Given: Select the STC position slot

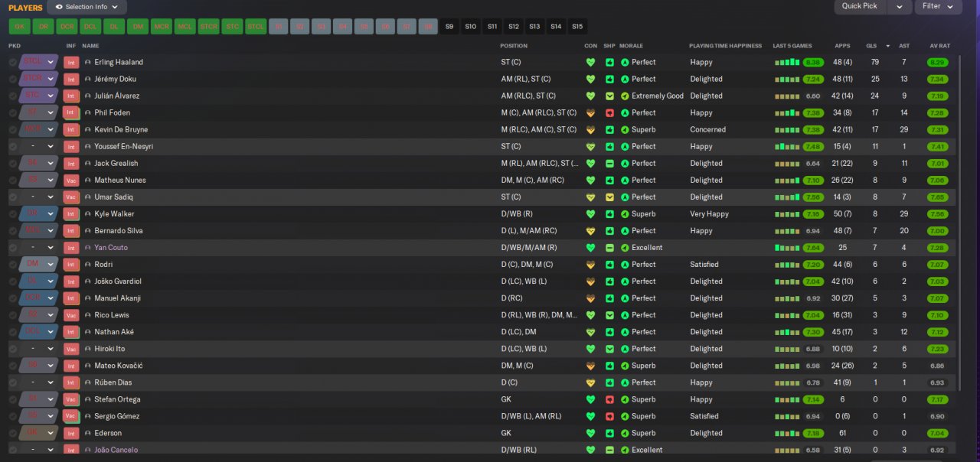Looking at the screenshot, I should click(x=232, y=27).
